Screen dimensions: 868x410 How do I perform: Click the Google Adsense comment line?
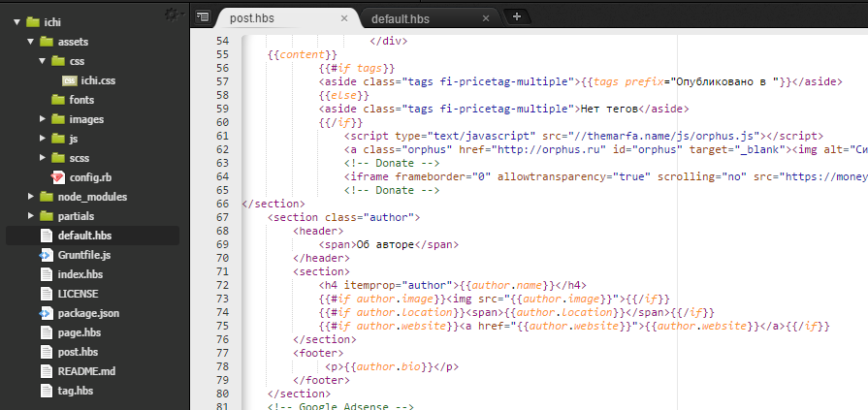tap(340, 407)
